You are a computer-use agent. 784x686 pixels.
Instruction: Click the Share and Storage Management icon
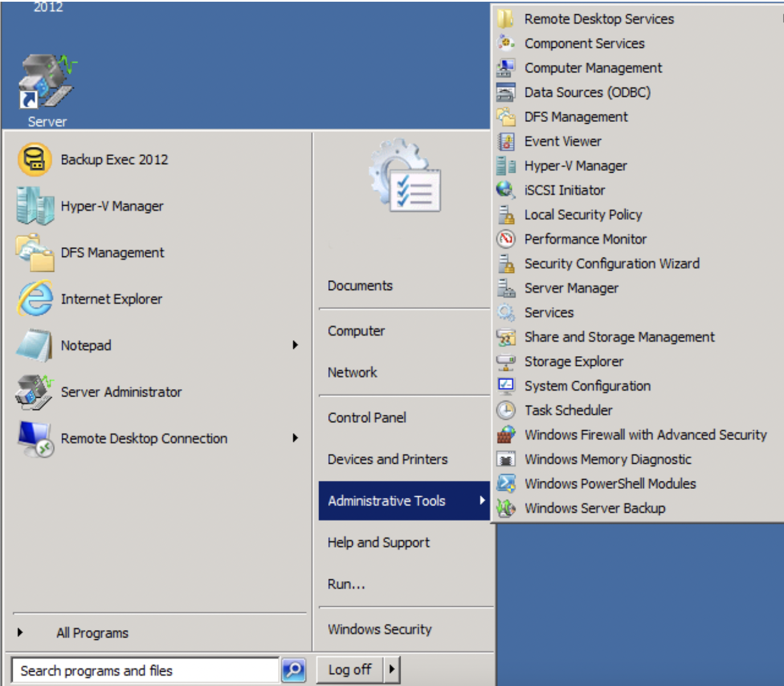505,337
